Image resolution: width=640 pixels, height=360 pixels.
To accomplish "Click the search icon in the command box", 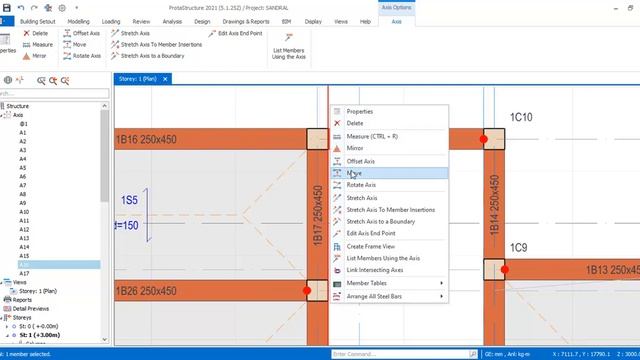I will pyautogui.click(x=473, y=354).
